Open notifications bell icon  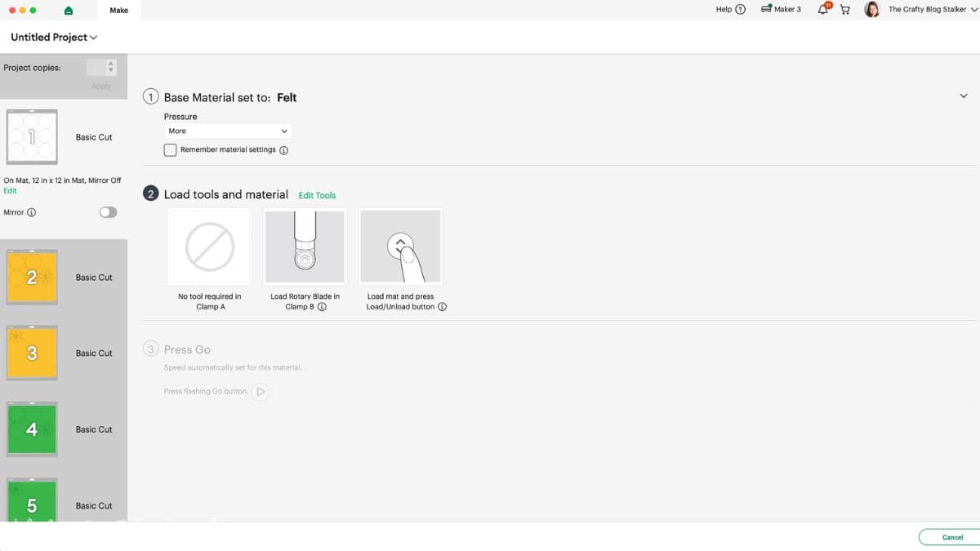[824, 9]
